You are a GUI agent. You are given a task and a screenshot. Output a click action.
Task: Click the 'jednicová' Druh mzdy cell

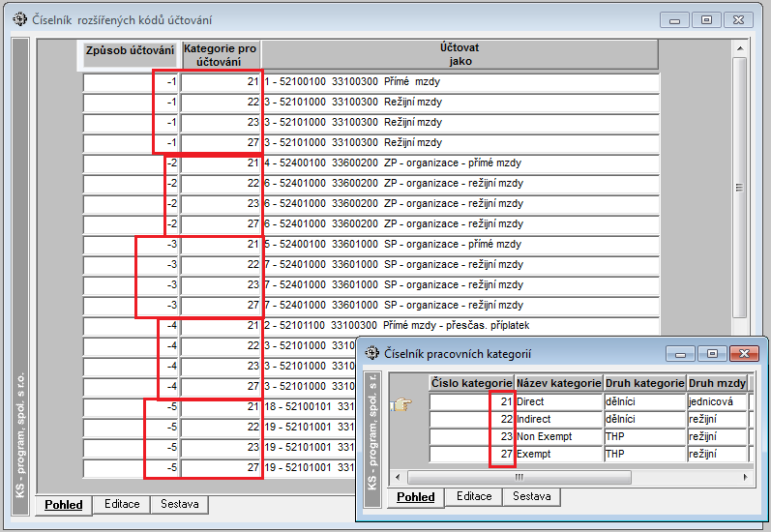718,401
